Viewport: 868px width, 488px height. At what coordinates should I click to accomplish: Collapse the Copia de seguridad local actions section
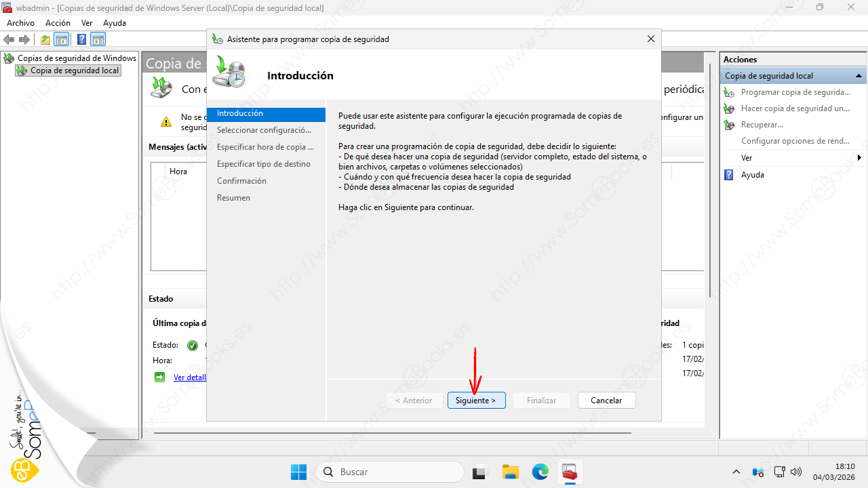pyautogui.click(x=859, y=76)
